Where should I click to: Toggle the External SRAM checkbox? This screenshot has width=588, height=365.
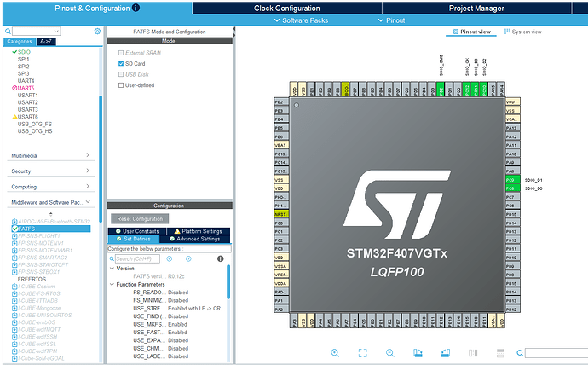click(x=121, y=53)
